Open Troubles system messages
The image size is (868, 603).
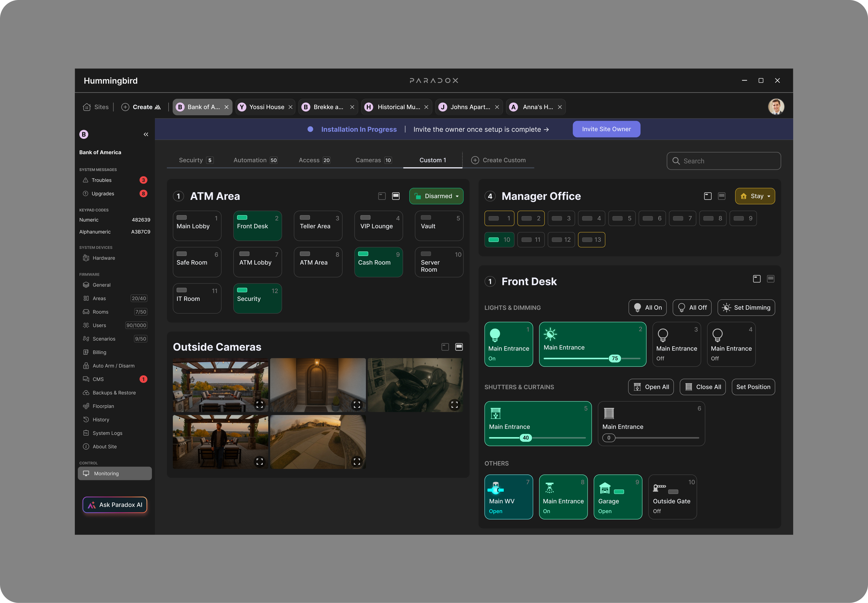(x=115, y=180)
